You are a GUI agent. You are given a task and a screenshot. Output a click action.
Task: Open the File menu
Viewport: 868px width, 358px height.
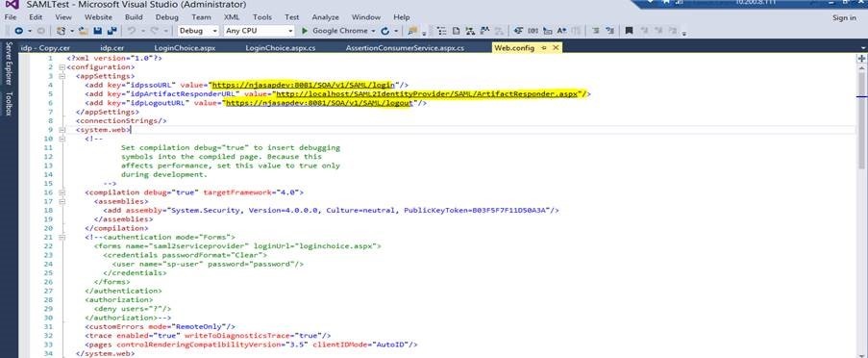point(10,17)
